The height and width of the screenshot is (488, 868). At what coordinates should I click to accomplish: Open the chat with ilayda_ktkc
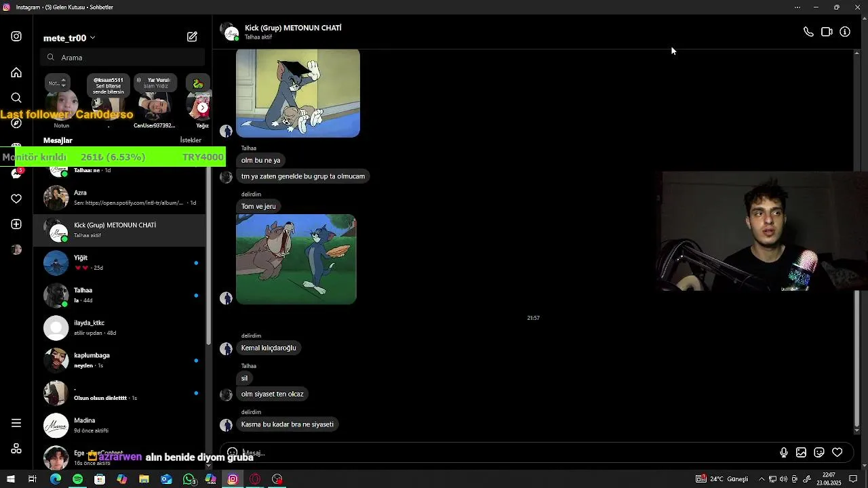120,327
